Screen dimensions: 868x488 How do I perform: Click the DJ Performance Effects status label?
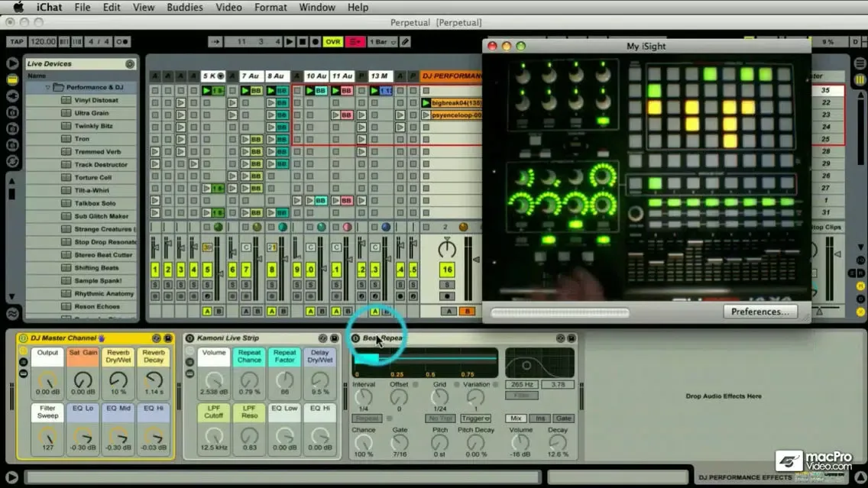(745, 477)
